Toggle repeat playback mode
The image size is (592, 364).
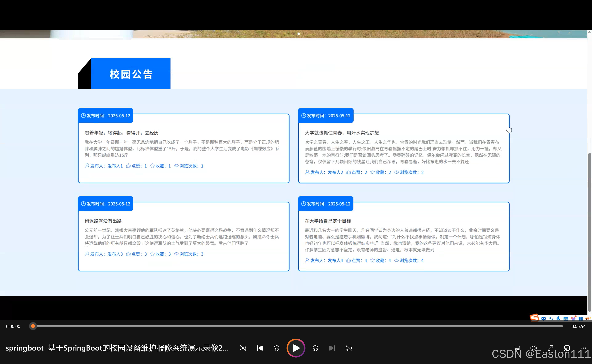[348, 348]
